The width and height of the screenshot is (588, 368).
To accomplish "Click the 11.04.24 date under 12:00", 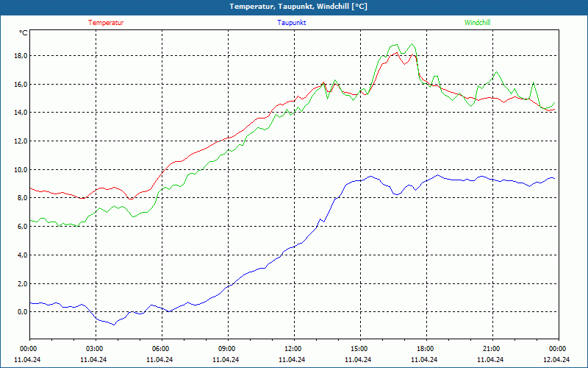I will tap(292, 359).
